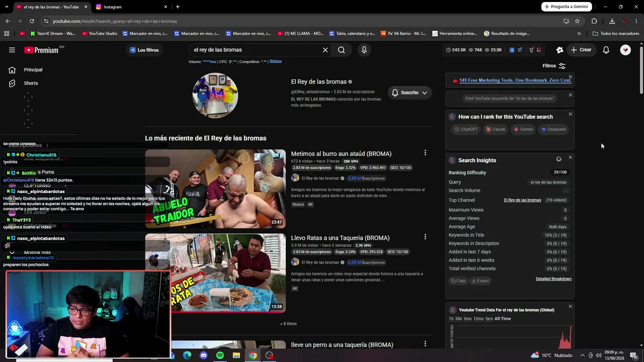Ask Claude how to rank

[x=495, y=129]
